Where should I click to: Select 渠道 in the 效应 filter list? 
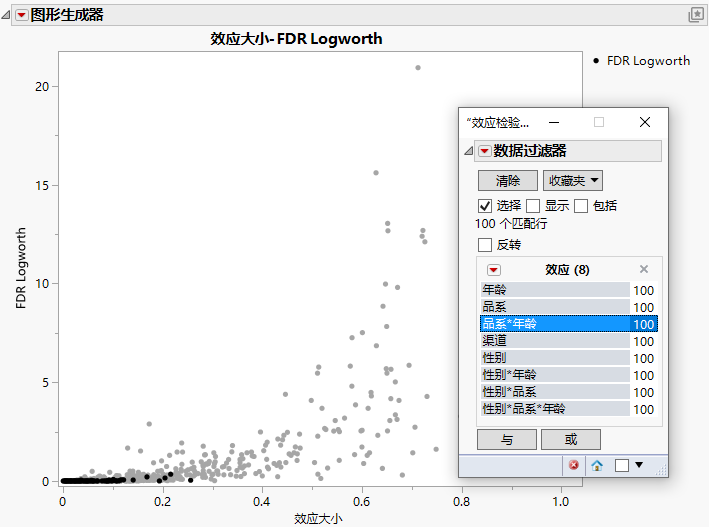pos(568,341)
